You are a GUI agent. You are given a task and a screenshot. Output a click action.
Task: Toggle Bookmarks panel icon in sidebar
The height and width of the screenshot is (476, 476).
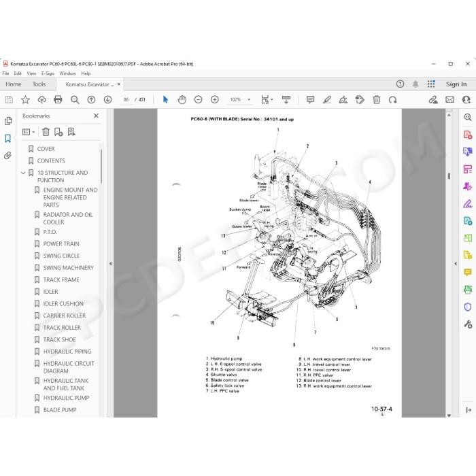pos(8,139)
